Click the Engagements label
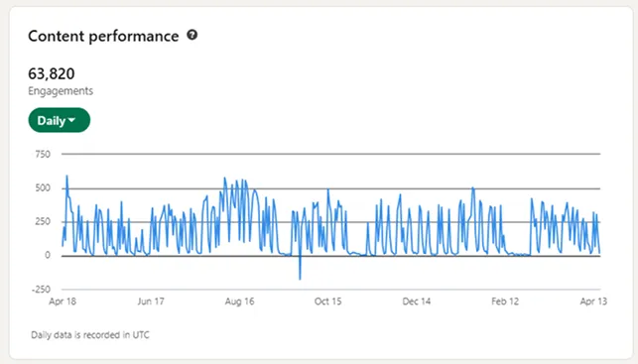This screenshot has width=638, height=364. pyautogui.click(x=61, y=90)
